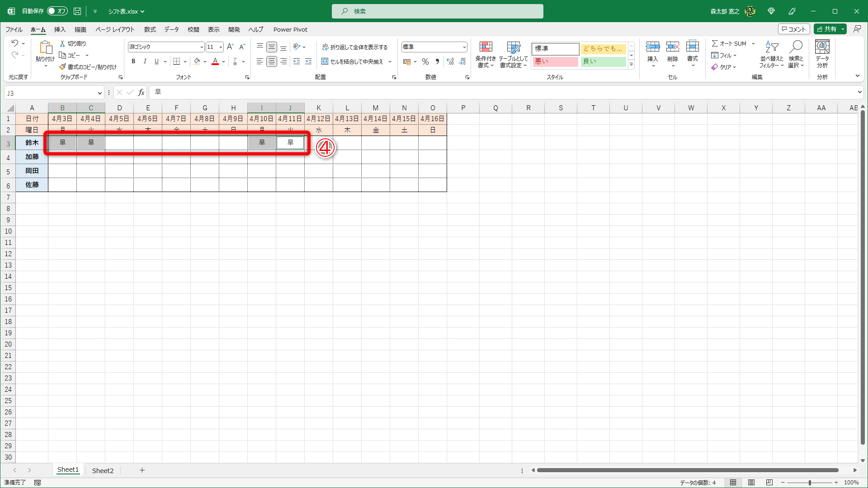Click the AutoSum sigma icon
The height and width of the screenshot is (488, 868).
pyautogui.click(x=715, y=43)
